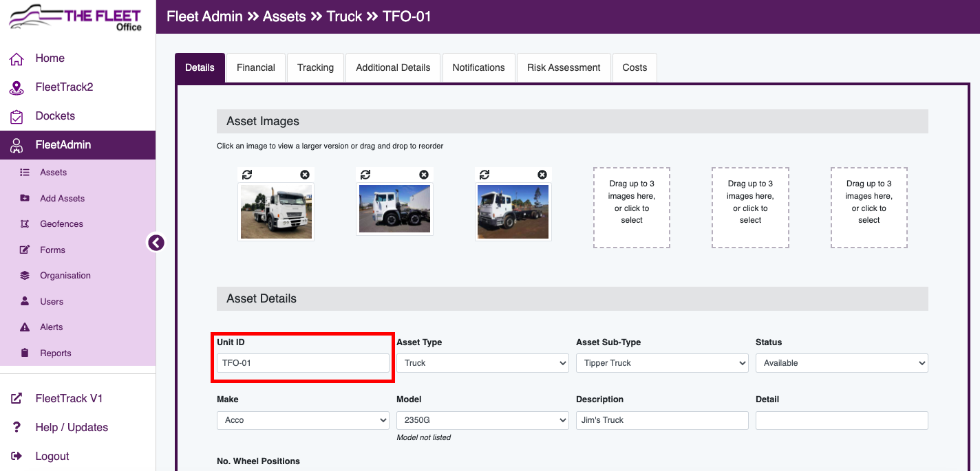The height and width of the screenshot is (471, 980).
Task: Click the Model not listed link
Action: coord(424,437)
